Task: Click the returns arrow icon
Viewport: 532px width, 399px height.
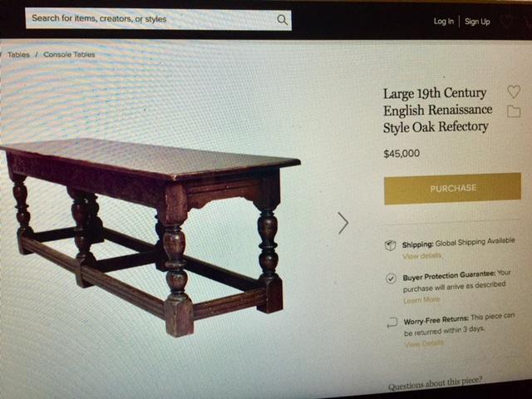Action: 392,322
